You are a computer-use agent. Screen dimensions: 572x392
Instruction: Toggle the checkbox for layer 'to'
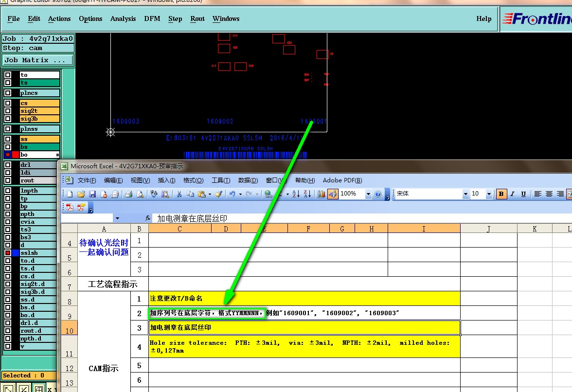8,75
